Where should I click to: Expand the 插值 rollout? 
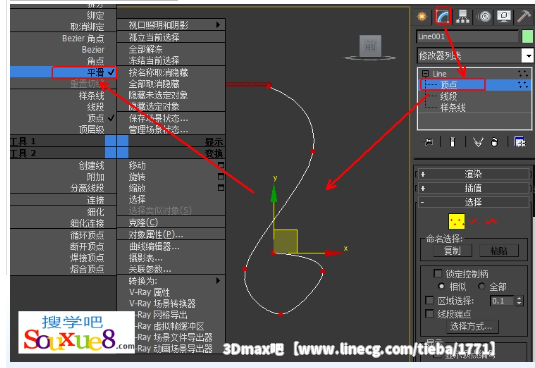pos(473,188)
